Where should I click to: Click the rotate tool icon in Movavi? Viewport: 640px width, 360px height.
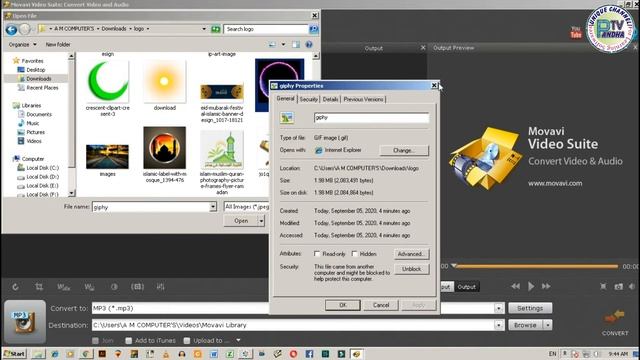pos(15,287)
